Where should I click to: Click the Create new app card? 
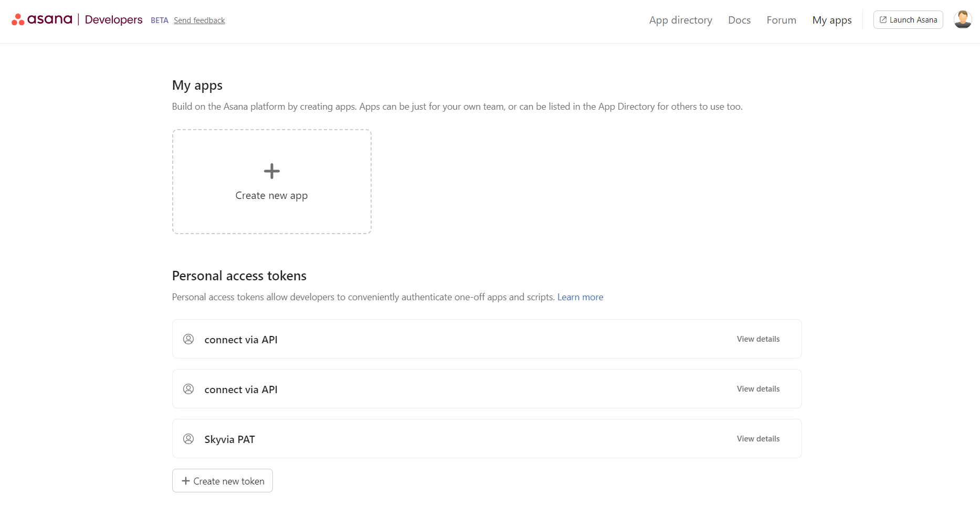(271, 182)
